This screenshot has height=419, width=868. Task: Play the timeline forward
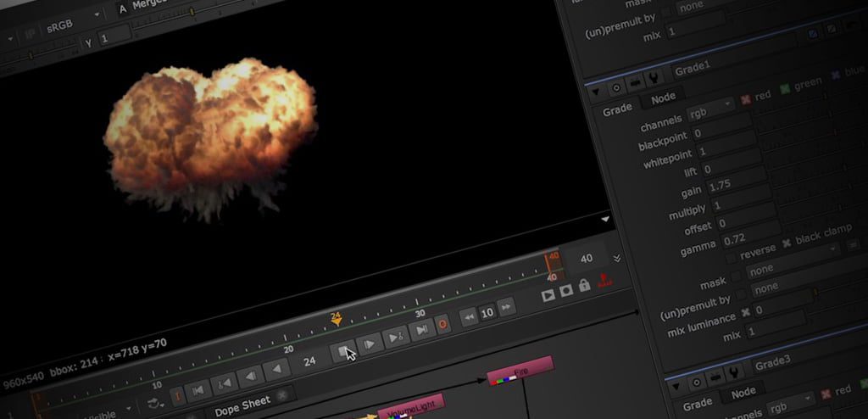(369, 344)
